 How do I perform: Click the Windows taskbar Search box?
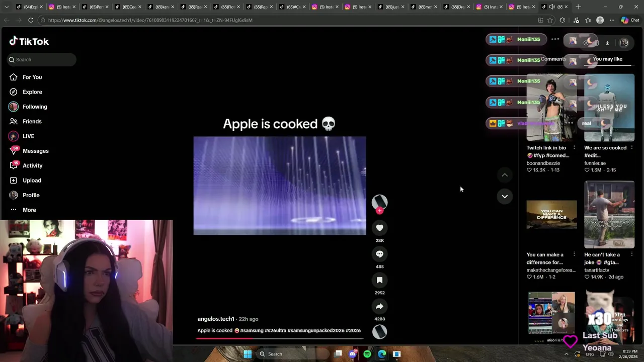[x=293, y=354]
